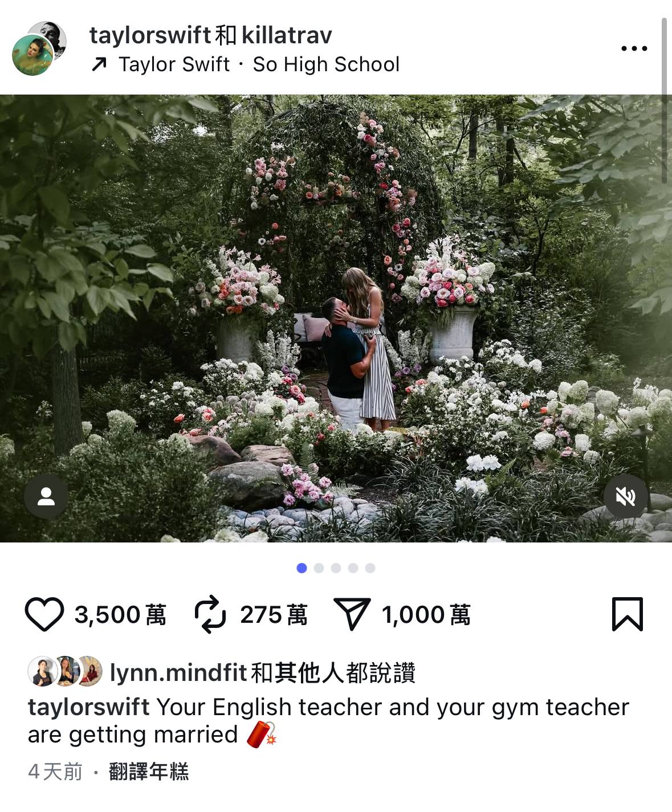Image resolution: width=672 pixels, height=812 pixels.
Task: View the 275 萬 reposts count
Action: point(274,615)
